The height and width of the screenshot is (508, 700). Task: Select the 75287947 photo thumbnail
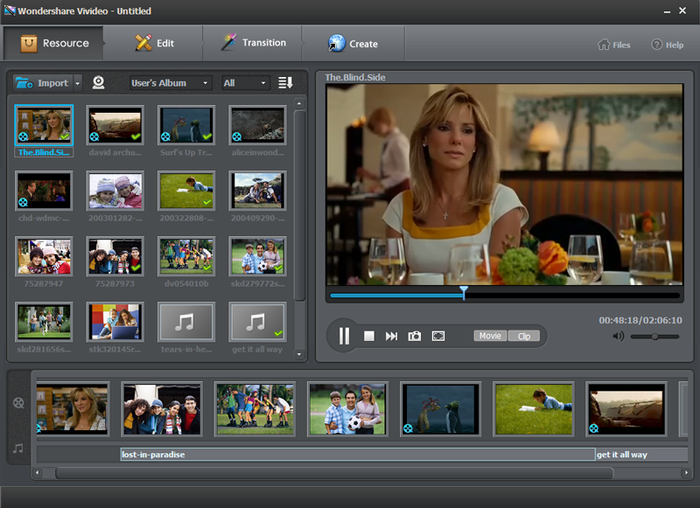(44, 256)
